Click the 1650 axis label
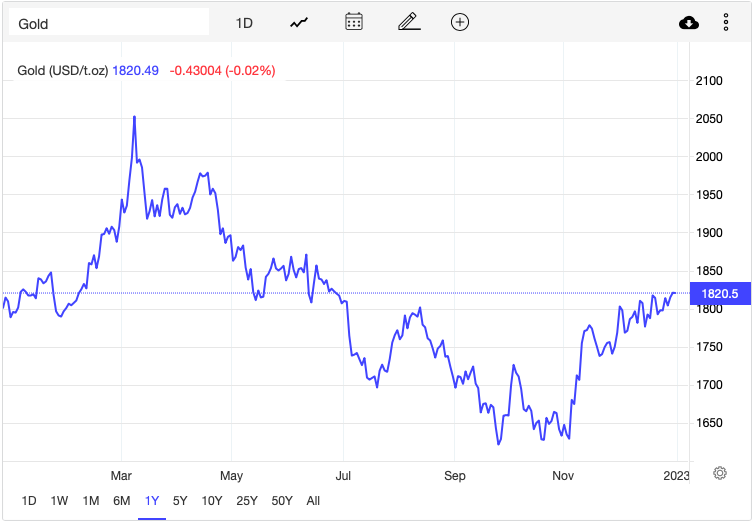 tap(709, 423)
